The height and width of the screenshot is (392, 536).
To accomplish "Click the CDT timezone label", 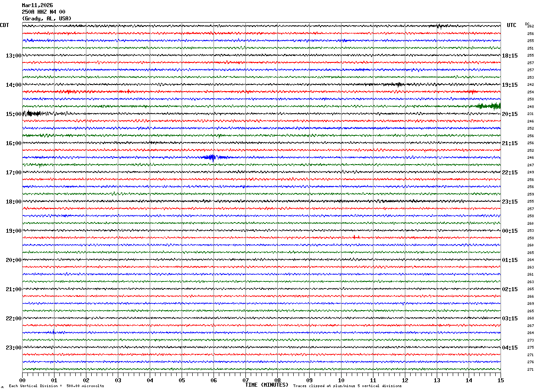I will (x=4, y=25).
